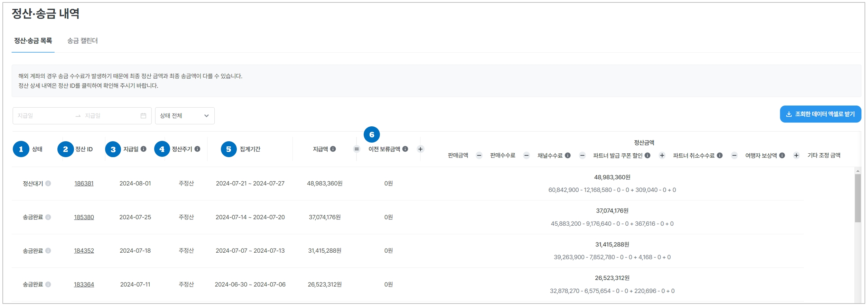868x307 pixels.
Task: Click info icon beside 여행자 보상액
Action: (x=782, y=155)
